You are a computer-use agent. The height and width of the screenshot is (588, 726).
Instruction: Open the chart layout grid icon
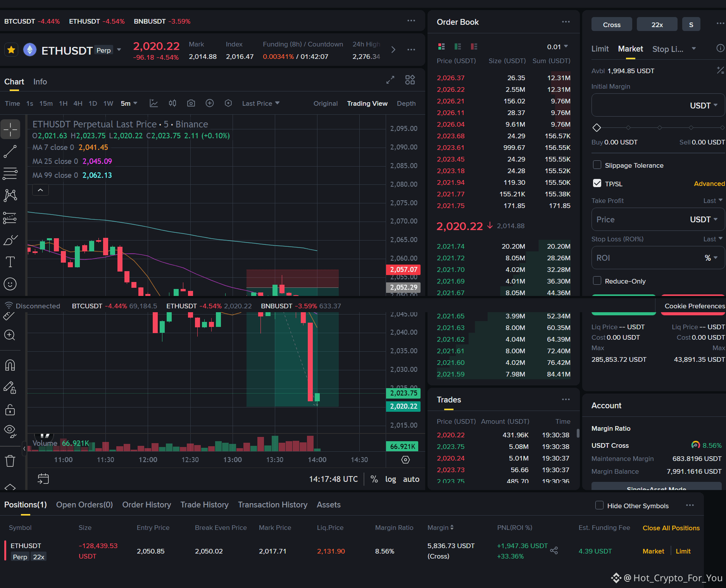pos(410,80)
